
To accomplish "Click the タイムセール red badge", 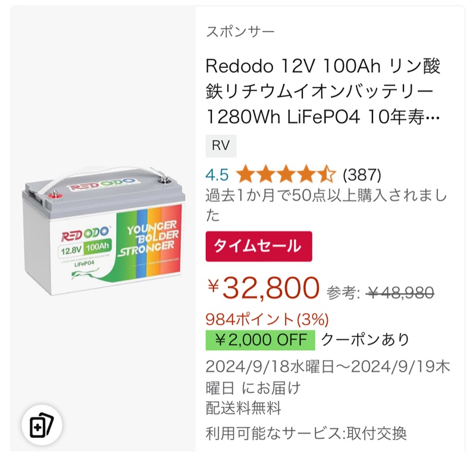I will (x=259, y=247).
